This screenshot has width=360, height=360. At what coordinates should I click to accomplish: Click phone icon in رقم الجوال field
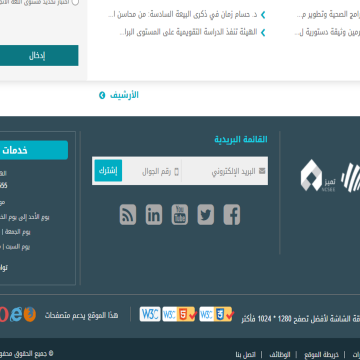177,172
